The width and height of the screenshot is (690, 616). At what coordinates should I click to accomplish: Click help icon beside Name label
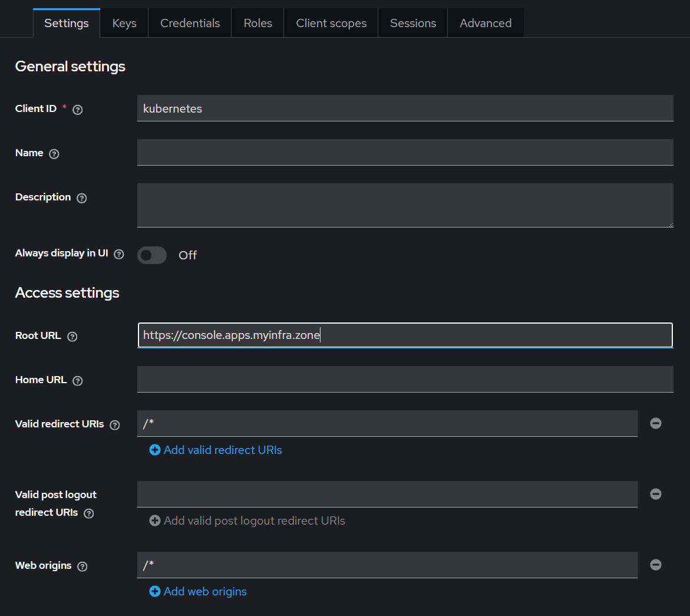click(x=54, y=154)
